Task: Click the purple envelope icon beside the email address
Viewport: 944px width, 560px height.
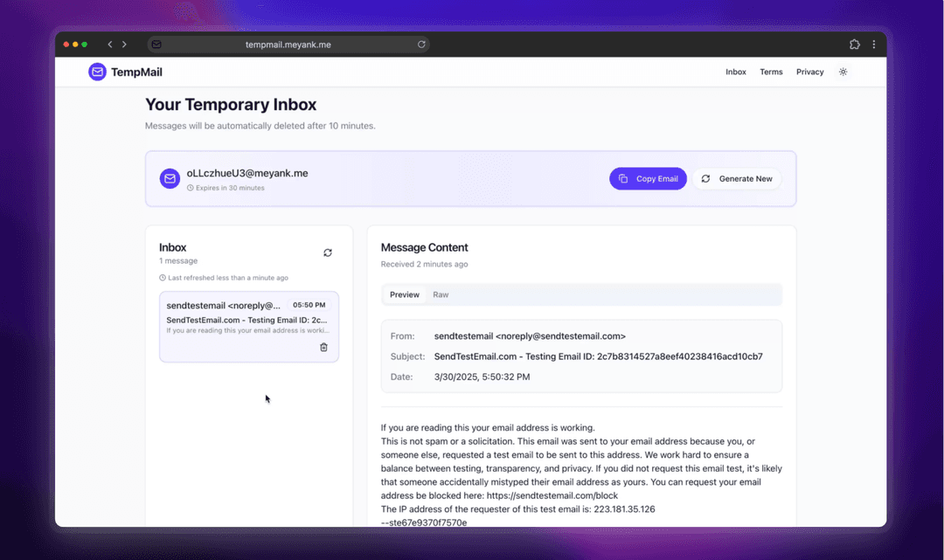Action: pos(170,178)
